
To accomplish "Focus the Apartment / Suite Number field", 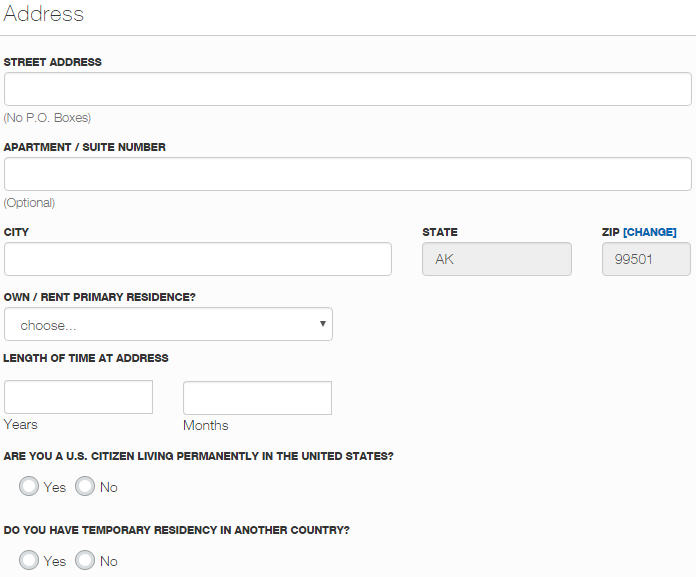I will [348, 174].
